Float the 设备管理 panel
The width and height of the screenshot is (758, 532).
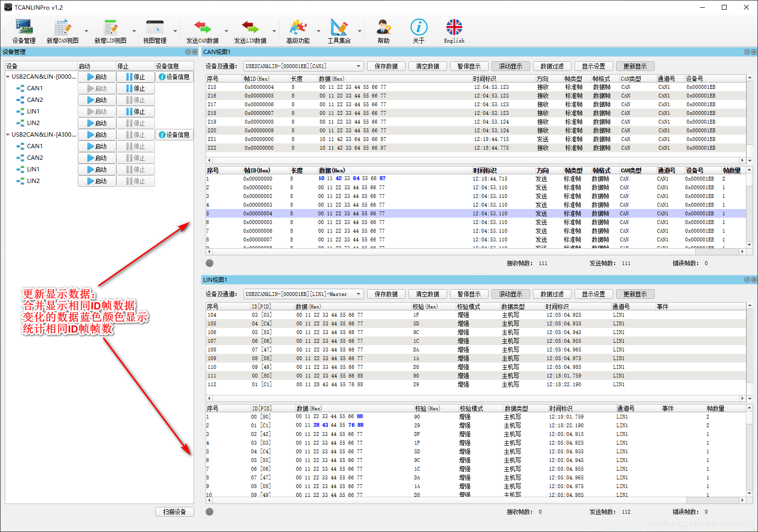click(188, 52)
